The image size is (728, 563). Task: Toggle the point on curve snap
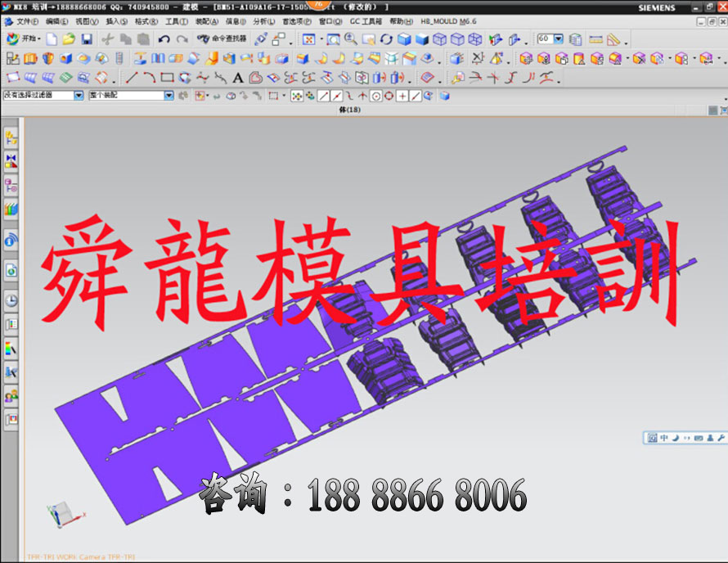point(416,96)
